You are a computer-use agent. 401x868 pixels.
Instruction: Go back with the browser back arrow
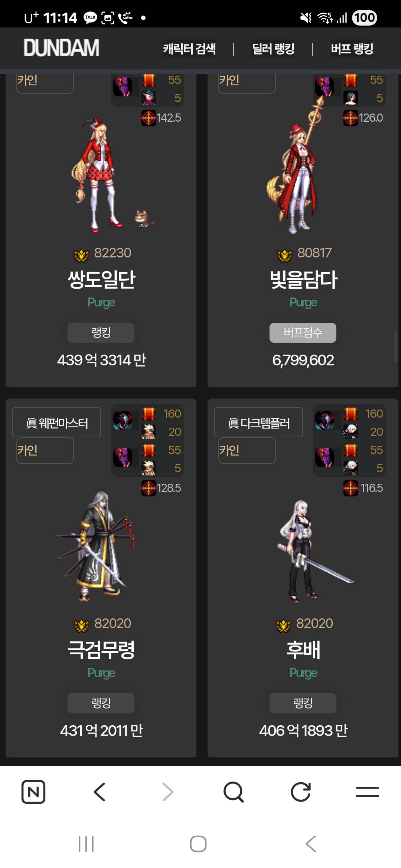(x=100, y=792)
